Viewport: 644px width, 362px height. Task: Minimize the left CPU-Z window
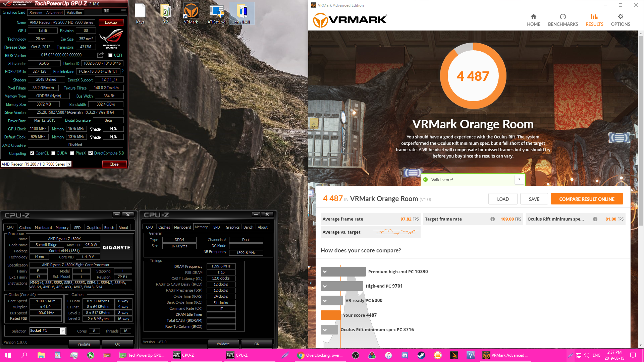pos(116,215)
